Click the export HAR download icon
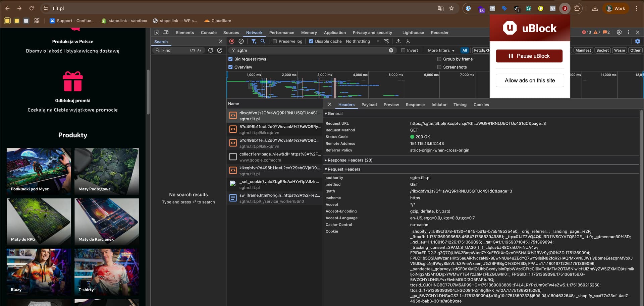The height and width of the screenshot is (306, 644). (x=408, y=41)
